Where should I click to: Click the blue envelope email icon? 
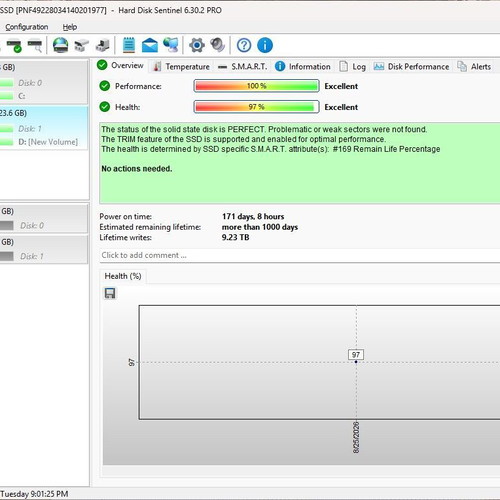click(x=150, y=45)
